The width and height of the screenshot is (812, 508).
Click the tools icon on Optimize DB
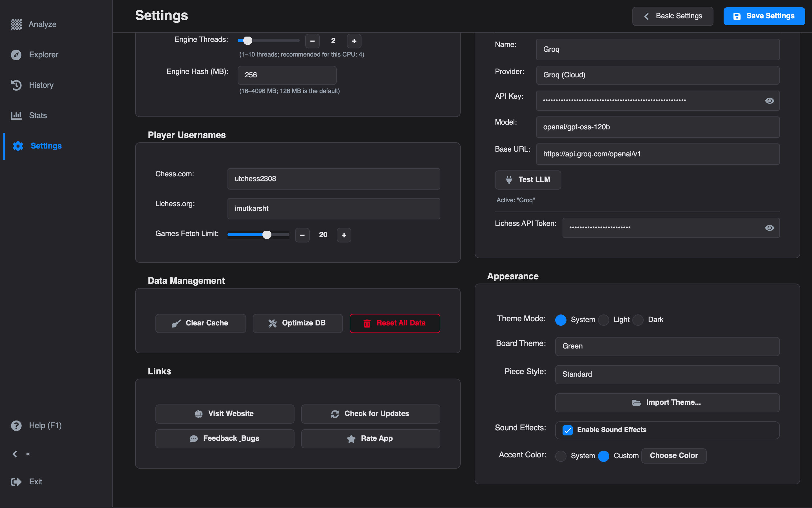click(272, 323)
